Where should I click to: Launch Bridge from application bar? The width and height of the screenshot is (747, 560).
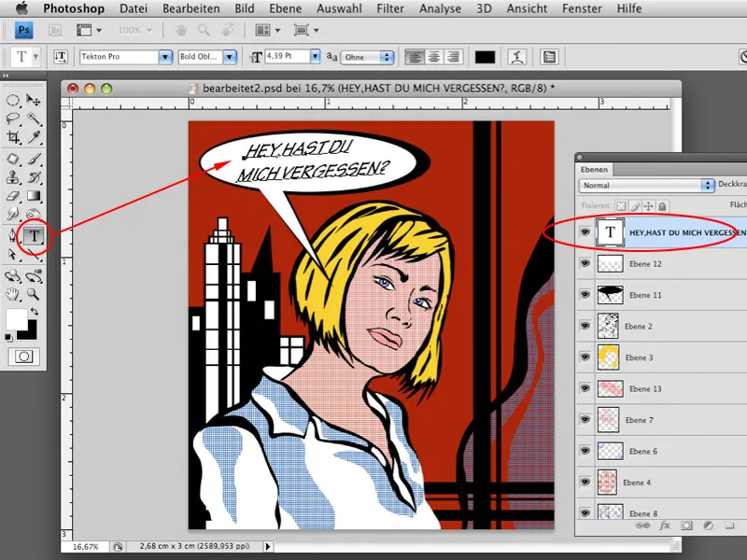[55, 31]
